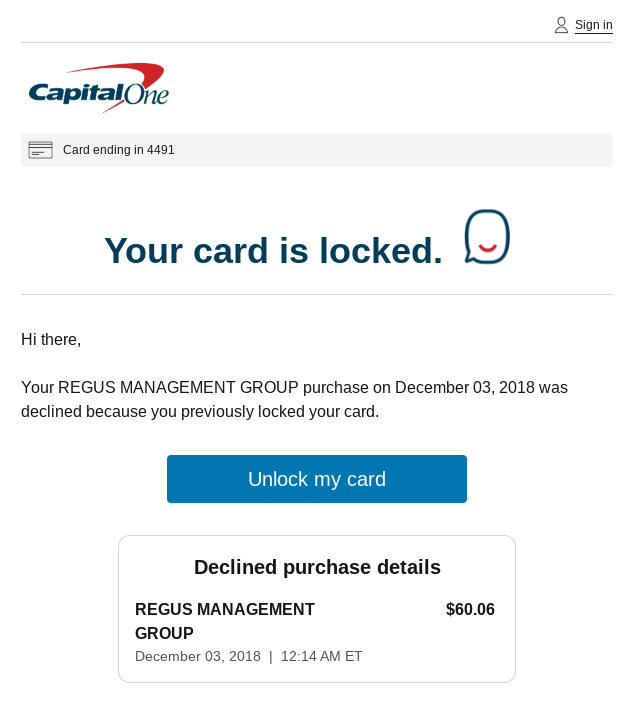Click the Capital One logo
Viewport: 633px width, 712px height.
tap(99, 88)
